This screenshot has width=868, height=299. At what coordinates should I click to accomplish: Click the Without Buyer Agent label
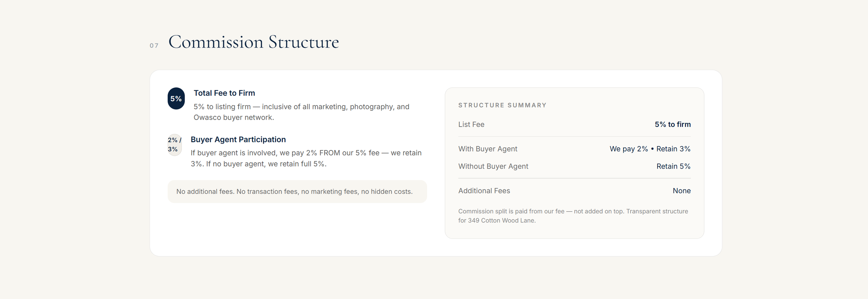click(493, 166)
